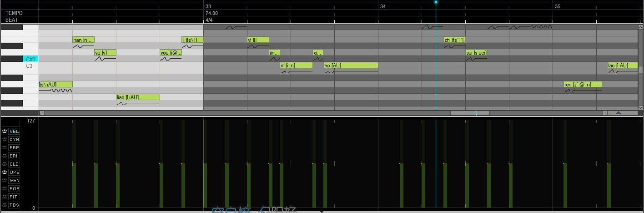Click the vertical scrollbar thumb

coord(641,69)
